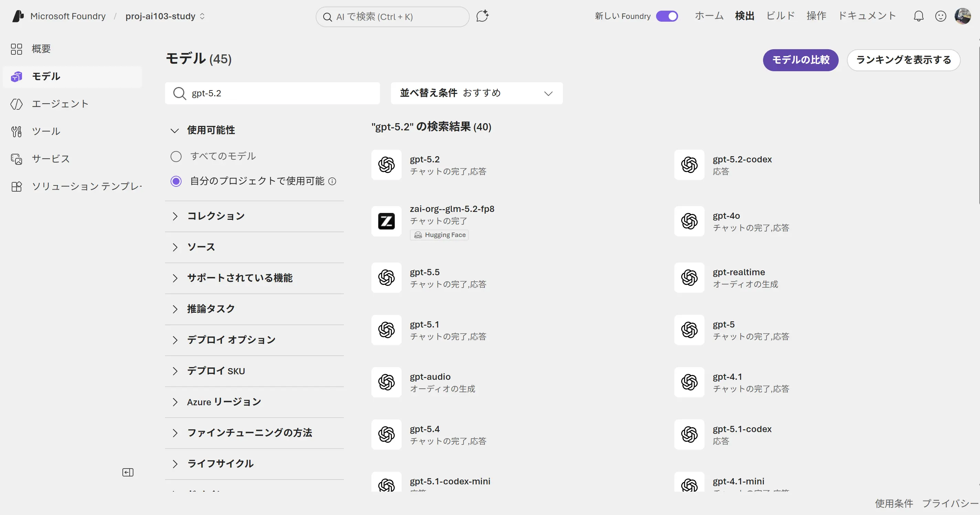Click the gpt-4o model logo
The image size is (980, 515).
click(x=689, y=221)
